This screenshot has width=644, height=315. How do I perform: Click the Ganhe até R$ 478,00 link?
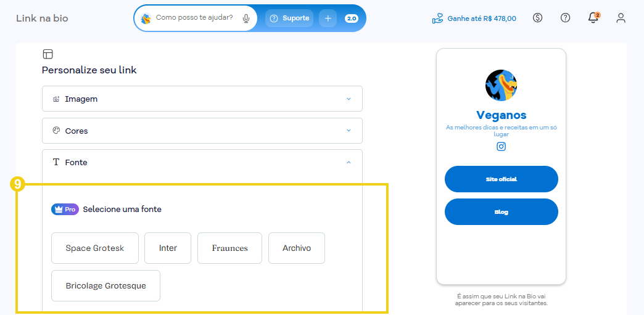pos(482,18)
